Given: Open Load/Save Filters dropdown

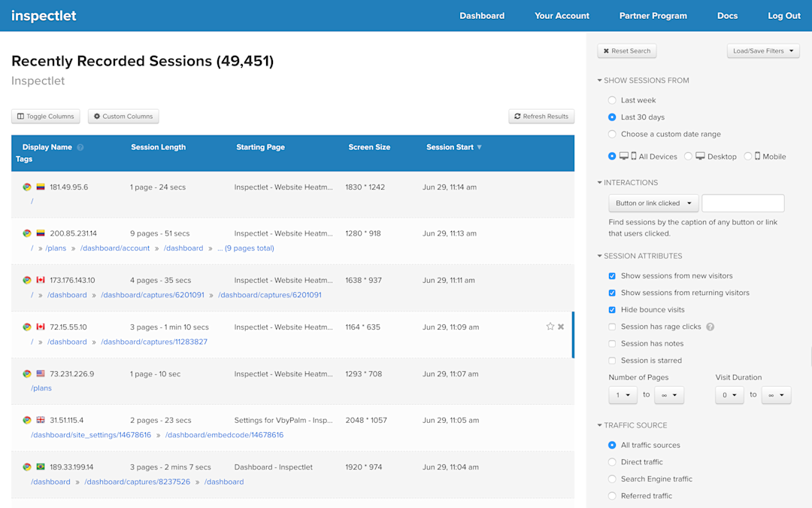Looking at the screenshot, I should click(x=763, y=51).
